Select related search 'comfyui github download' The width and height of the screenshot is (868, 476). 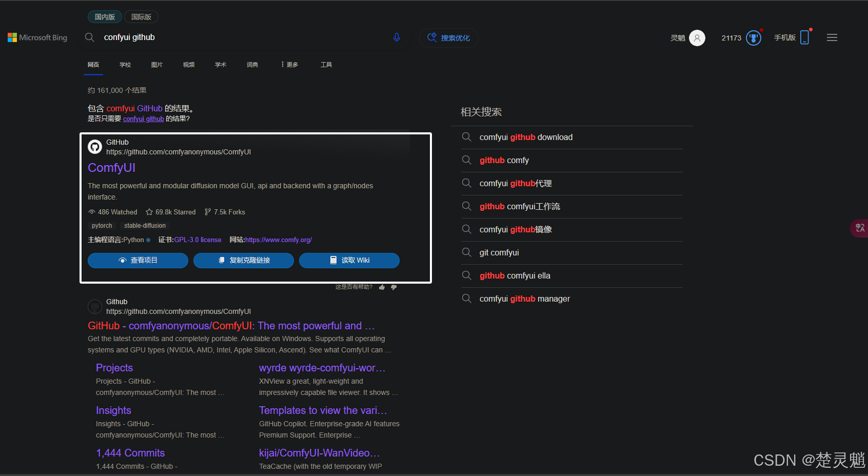526,137
